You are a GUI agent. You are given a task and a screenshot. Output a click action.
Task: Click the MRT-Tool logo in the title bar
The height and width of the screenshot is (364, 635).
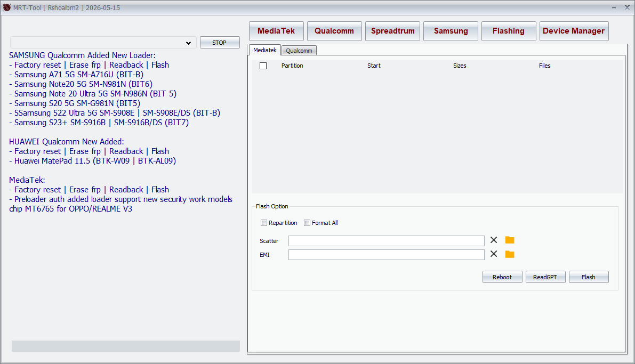tap(6, 7)
